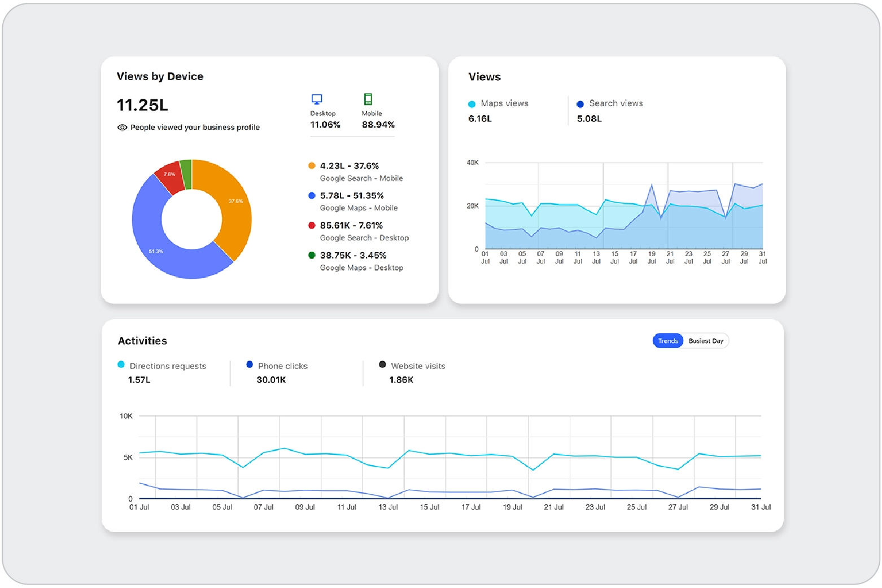Click the Website visits black legend dot
This screenshot has height=588, width=882.
point(382,365)
